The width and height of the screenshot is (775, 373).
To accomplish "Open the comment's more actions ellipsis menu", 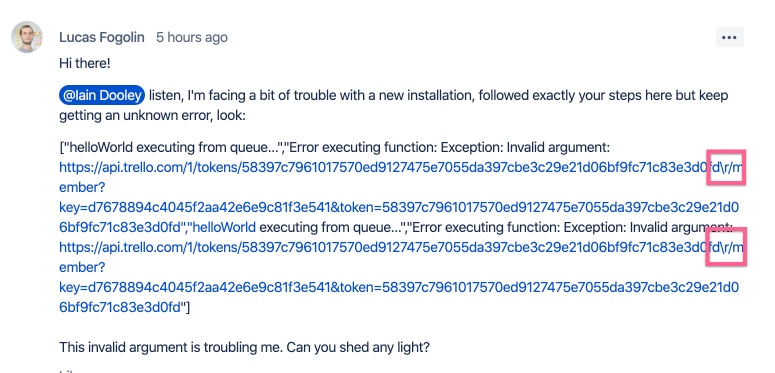I will click(730, 38).
